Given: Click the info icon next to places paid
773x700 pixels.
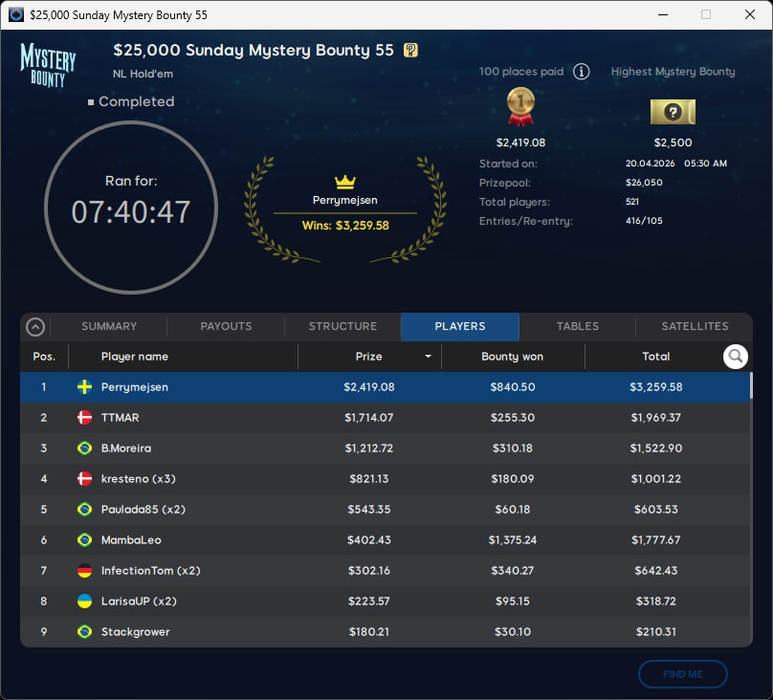Looking at the screenshot, I should (x=581, y=72).
